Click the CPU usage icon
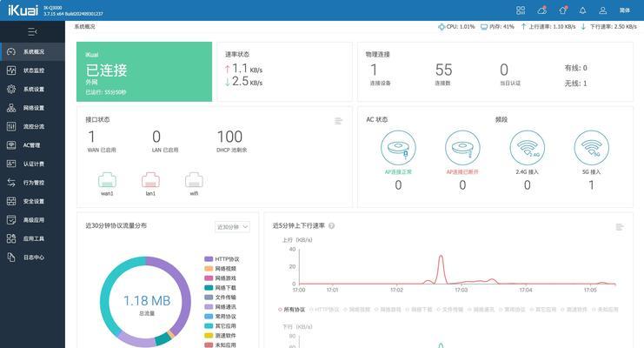This screenshot has width=644, height=348. (442, 27)
